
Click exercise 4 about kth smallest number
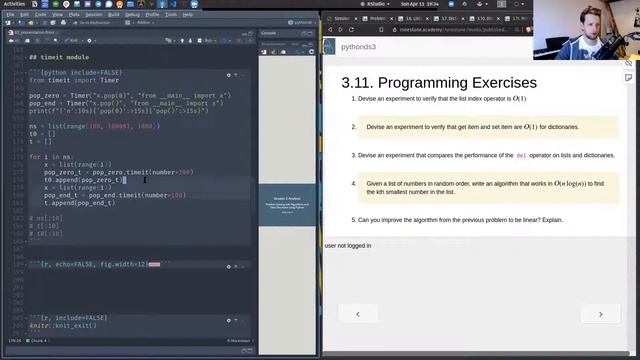coord(489,188)
